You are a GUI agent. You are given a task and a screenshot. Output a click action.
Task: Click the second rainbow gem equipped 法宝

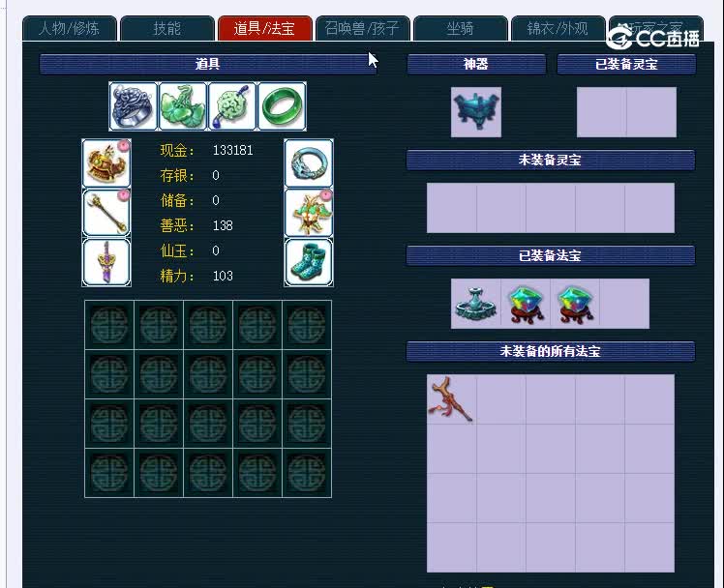[575, 304]
